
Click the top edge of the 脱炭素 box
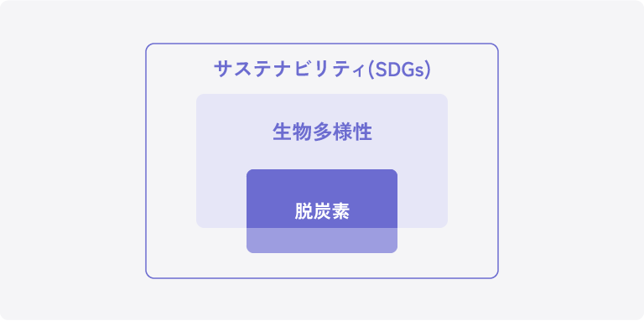point(322,169)
